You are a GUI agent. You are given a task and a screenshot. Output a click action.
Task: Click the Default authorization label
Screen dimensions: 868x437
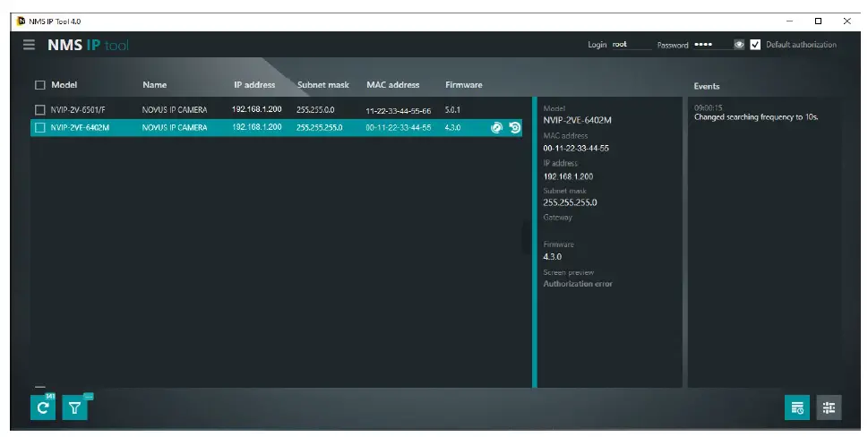coord(801,45)
